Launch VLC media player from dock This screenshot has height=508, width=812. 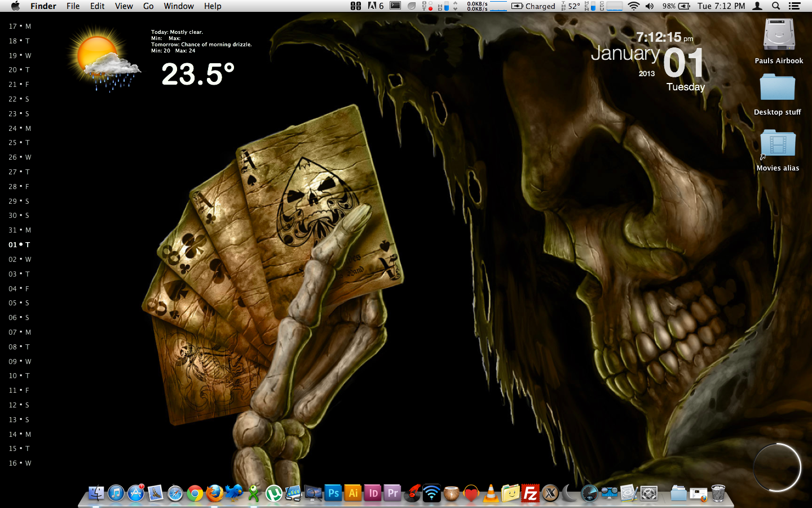coord(491,493)
